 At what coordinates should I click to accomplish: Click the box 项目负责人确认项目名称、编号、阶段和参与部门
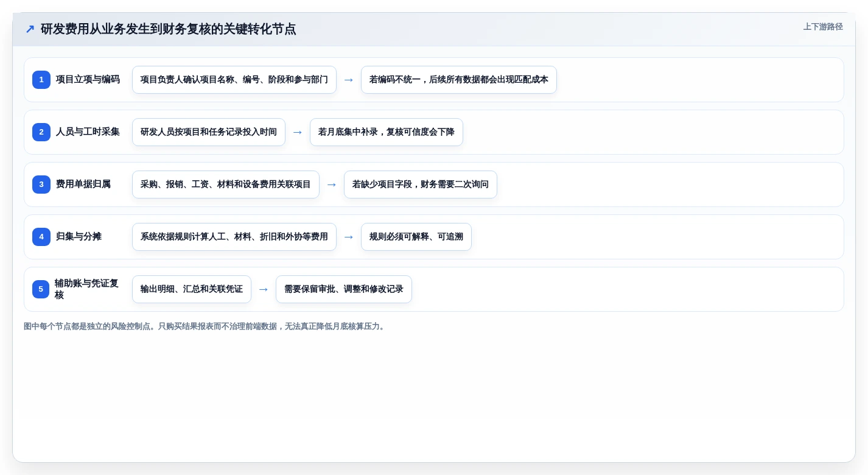pos(234,80)
